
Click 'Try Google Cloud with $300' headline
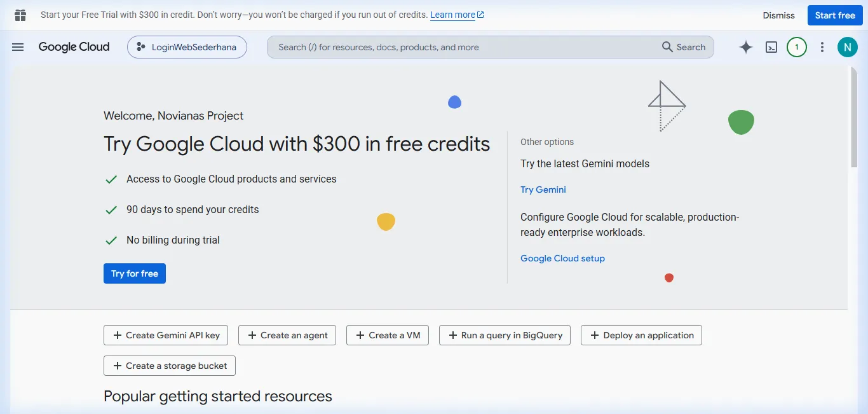[297, 144]
